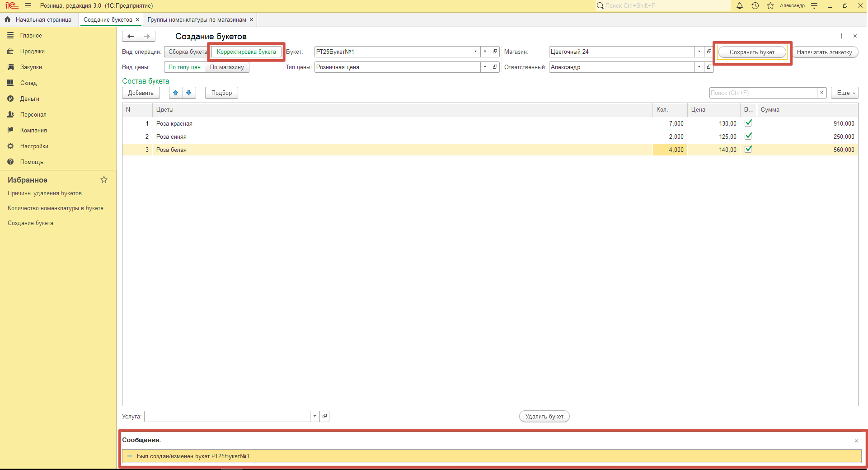Screen dimensions: 868x470
Task: Open the history clock icon
Action: [755, 6]
